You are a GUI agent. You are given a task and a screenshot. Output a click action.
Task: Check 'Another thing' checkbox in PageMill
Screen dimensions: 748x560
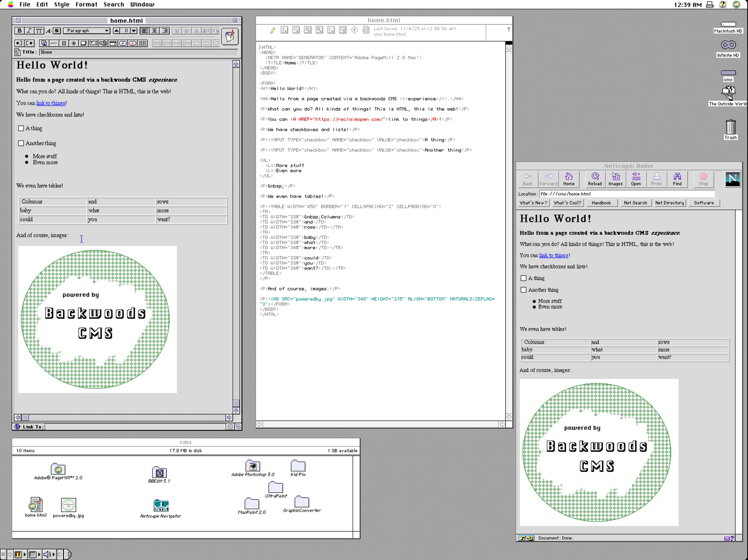tap(21, 143)
